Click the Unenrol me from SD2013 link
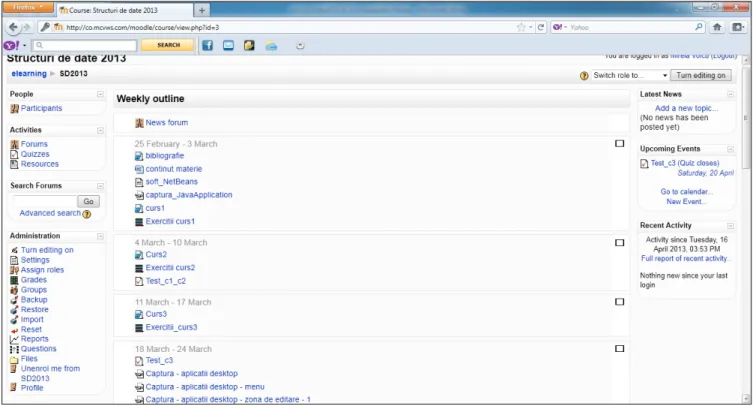This screenshot has width=753, height=406. point(50,373)
